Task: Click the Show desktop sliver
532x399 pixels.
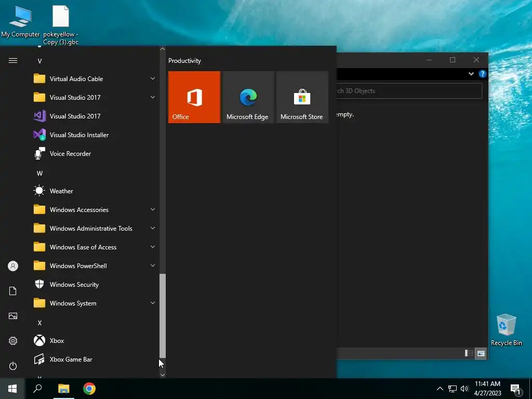Action: pos(530,389)
